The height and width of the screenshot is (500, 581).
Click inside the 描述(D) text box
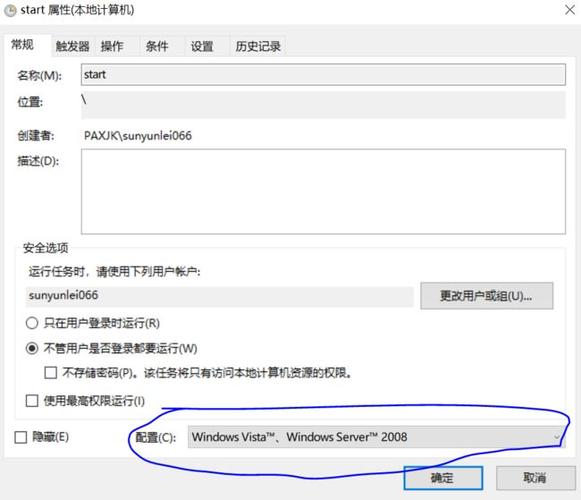[323, 191]
